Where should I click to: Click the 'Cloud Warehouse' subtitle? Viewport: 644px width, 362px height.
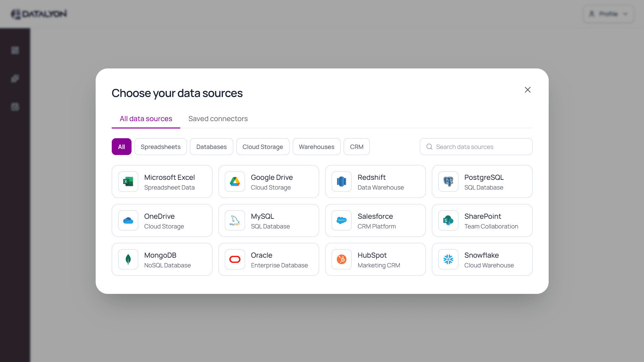coord(489,265)
